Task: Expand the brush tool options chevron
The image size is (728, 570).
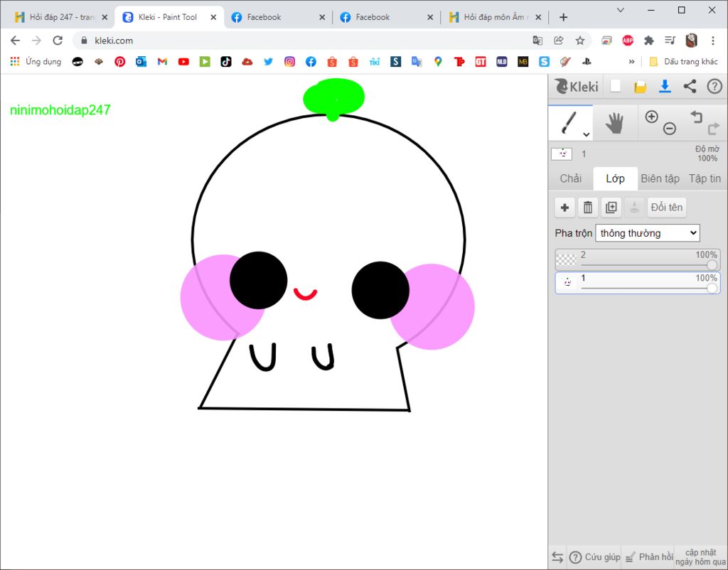Action: pyautogui.click(x=587, y=134)
